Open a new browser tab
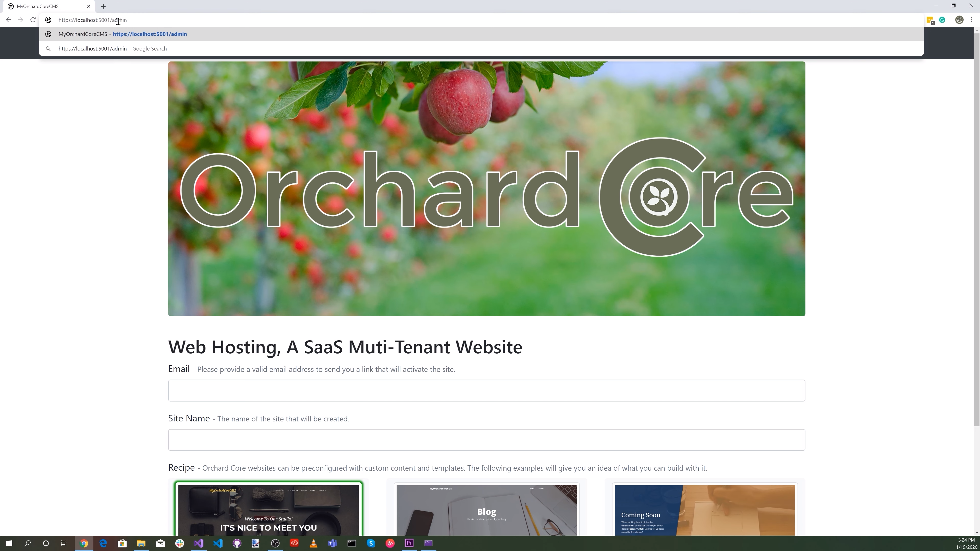980x551 pixels. (103, 6)
